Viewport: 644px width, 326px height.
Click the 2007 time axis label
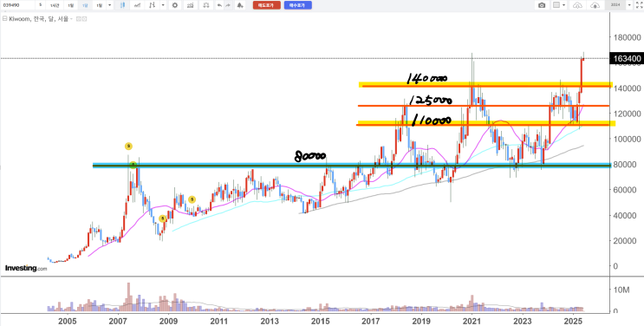[118, 320]
